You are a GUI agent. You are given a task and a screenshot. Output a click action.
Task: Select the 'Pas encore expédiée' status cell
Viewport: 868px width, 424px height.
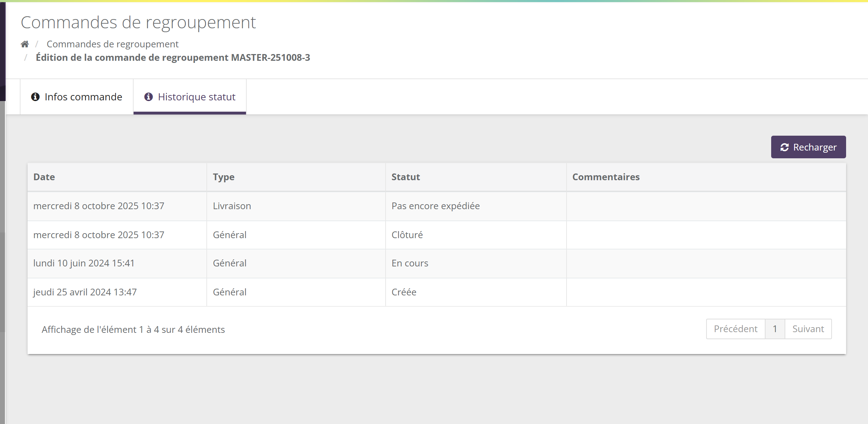tap(476, 206)
